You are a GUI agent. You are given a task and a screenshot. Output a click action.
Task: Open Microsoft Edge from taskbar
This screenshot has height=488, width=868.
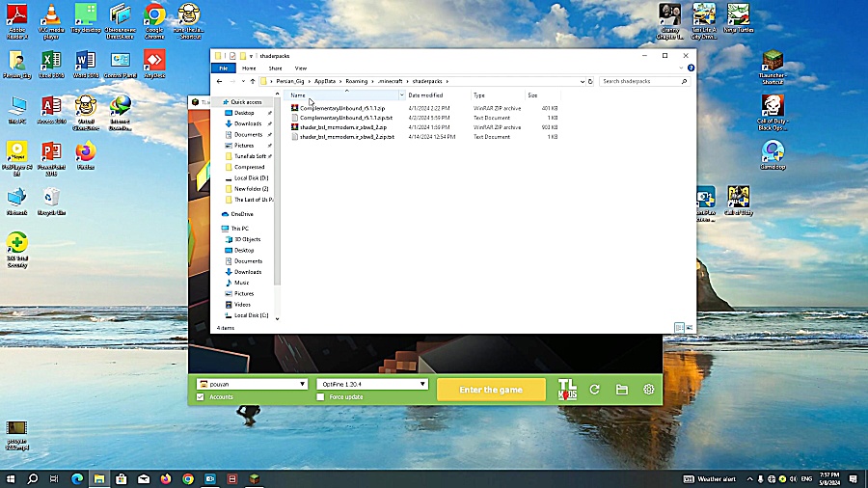click(x=77, y=478)
